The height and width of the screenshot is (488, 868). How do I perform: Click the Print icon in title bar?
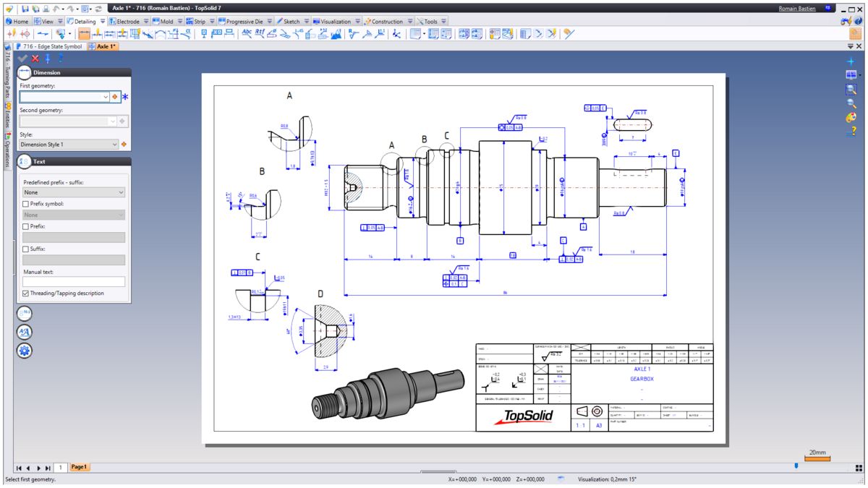click(x=45, y=9)
